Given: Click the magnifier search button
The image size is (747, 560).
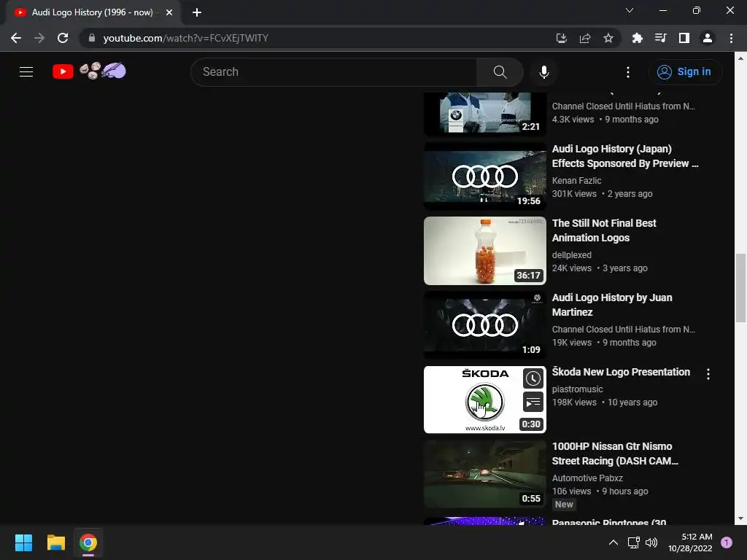Looking at the screenshot, I should coord(500,72).
